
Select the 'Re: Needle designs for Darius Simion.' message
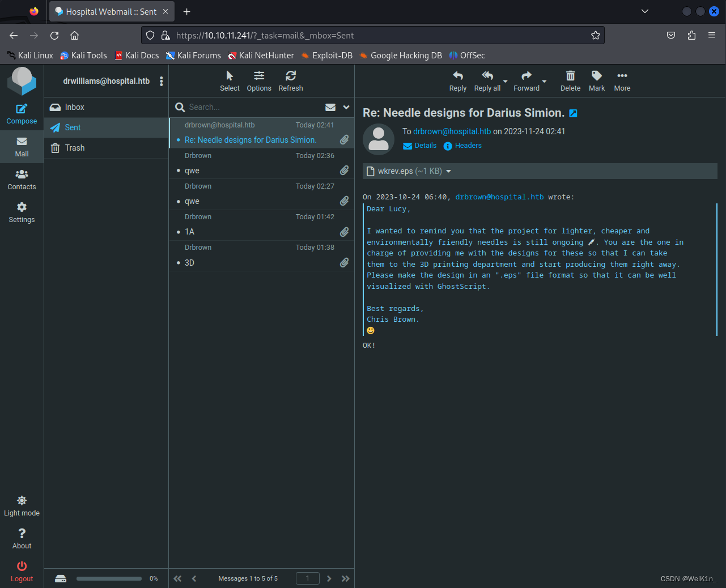(x=262, y=133)
